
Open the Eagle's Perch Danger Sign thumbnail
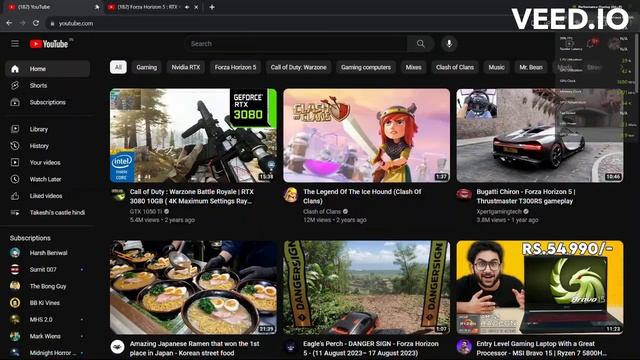[367, 287]
